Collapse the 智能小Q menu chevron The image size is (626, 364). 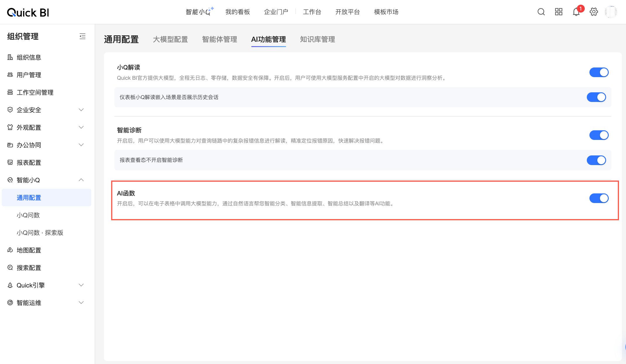click(81, 180)
